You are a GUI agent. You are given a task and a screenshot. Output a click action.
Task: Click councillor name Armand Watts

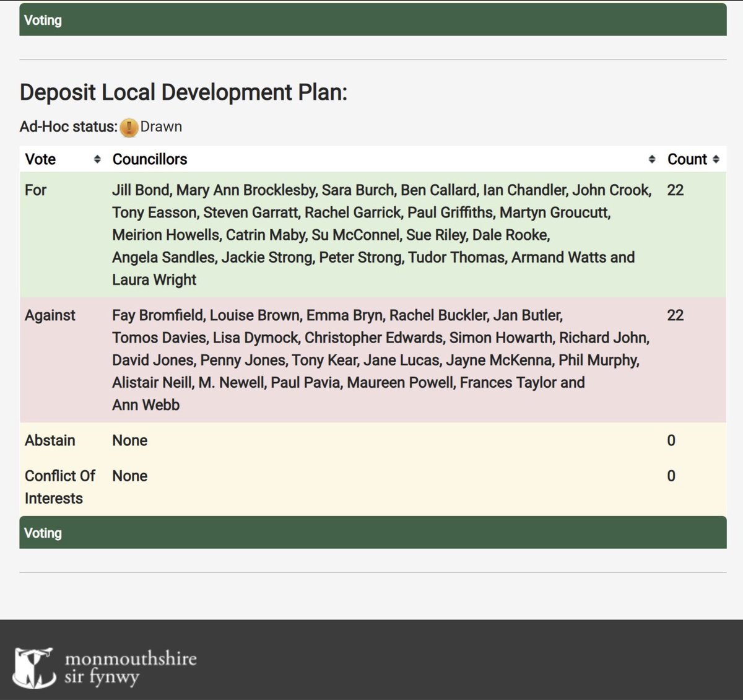(x=559, y=257)
